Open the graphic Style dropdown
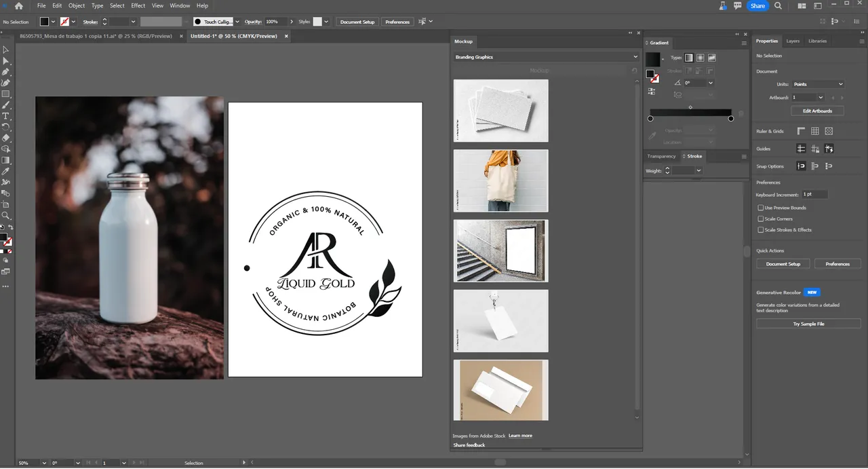868x469 pixels. coord(326,22)
